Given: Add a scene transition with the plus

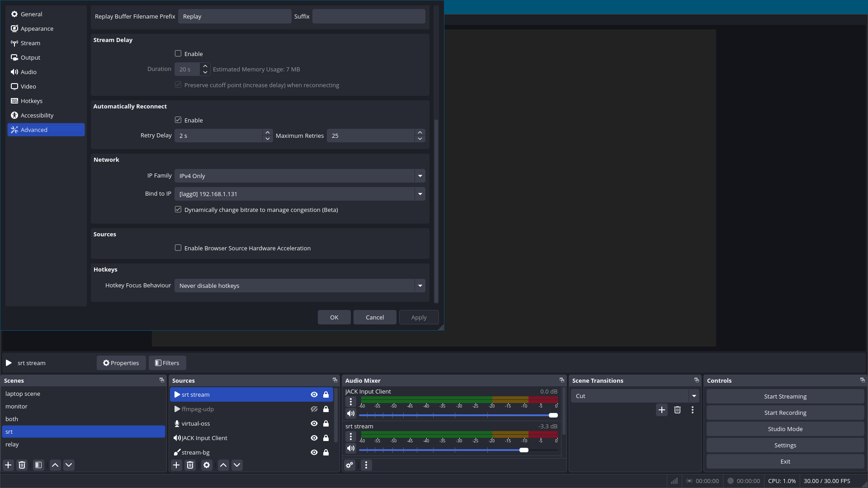Looking at the screenshot, I should [661, 410].
